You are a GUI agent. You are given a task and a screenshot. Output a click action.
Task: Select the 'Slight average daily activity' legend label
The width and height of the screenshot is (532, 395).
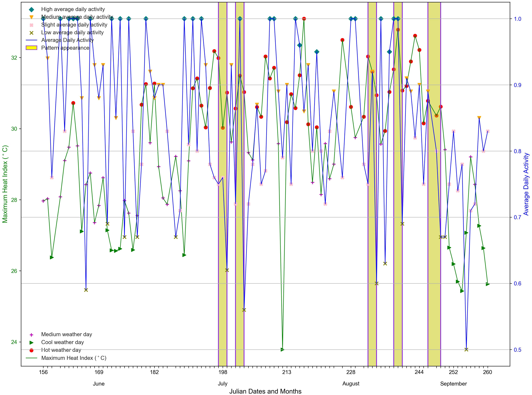coord(74,25)
